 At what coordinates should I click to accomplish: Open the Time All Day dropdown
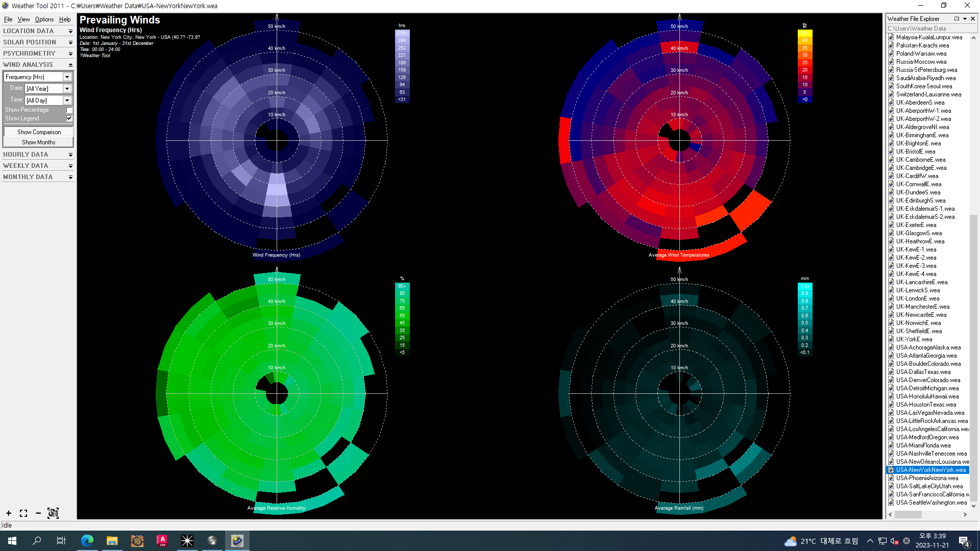click(x=67, y=101)
